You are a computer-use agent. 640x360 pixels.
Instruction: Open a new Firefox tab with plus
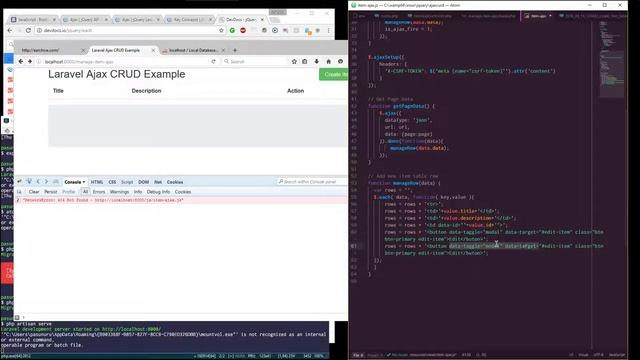(235, 50)
